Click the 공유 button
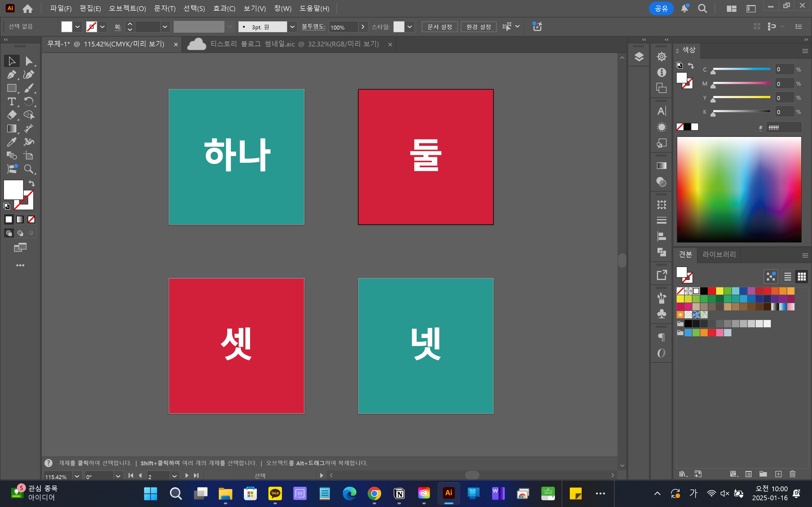 coord(661,8)
